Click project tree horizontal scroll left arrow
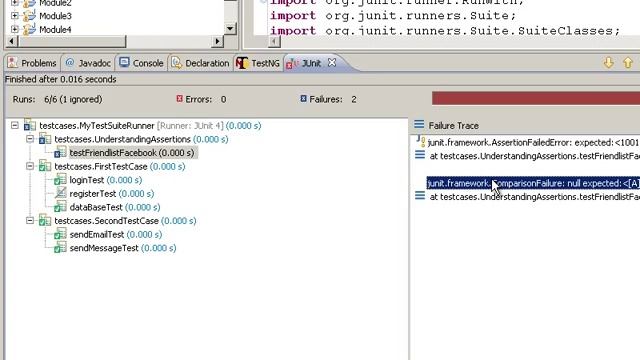Viewport: 640px width, 360px height. point(11,41)
